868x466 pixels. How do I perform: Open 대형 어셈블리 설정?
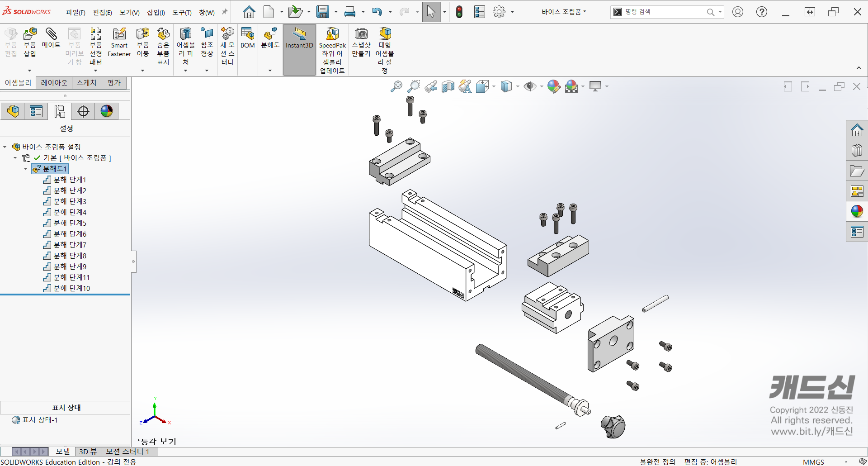point(385,50)
